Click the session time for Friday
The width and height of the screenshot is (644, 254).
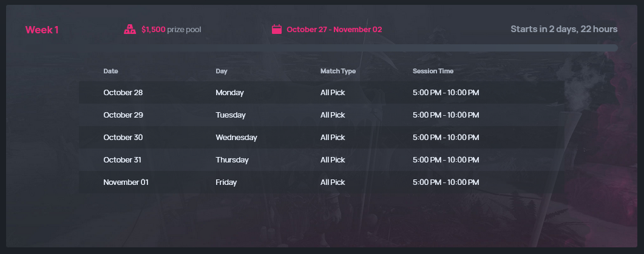[446, 182]
